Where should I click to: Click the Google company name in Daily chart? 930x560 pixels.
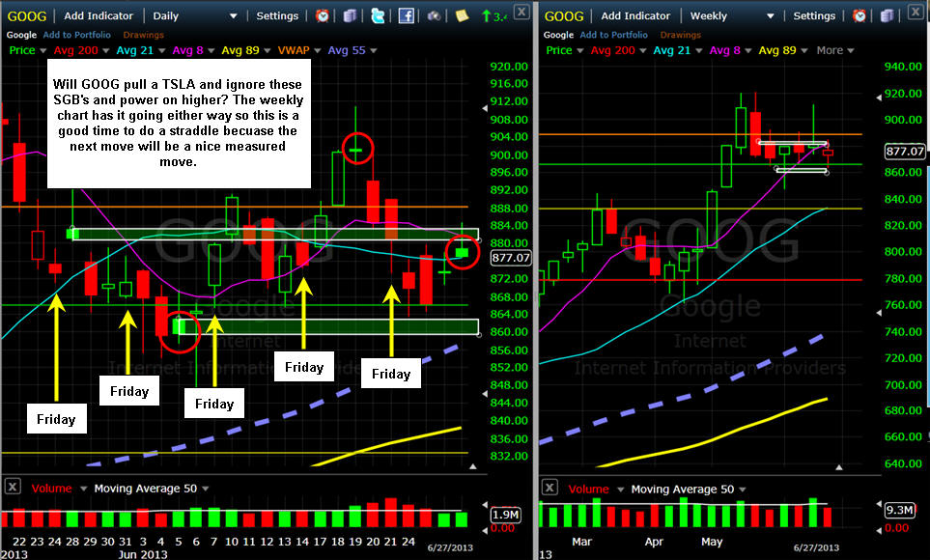point(21,35)
